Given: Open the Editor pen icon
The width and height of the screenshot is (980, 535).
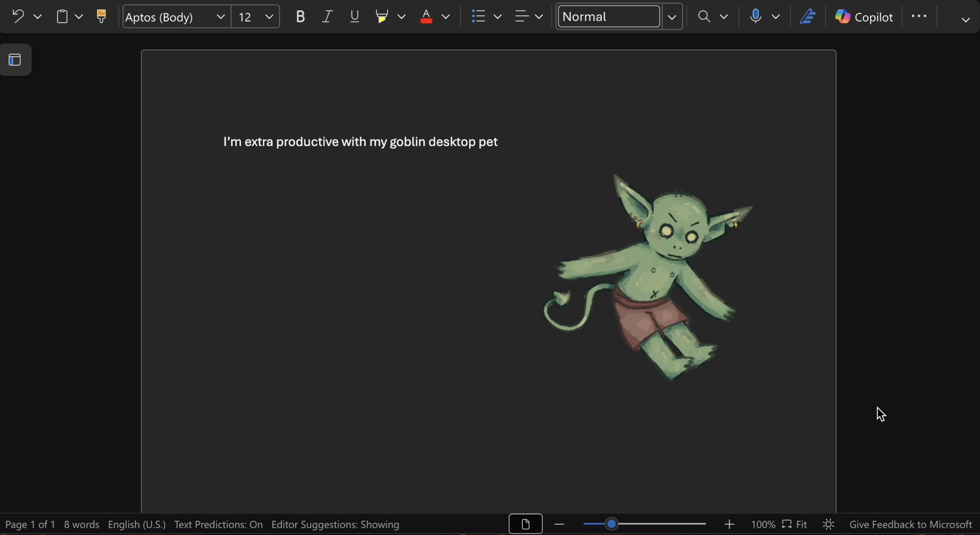Looking at the screenshot, I should [807, 16].
